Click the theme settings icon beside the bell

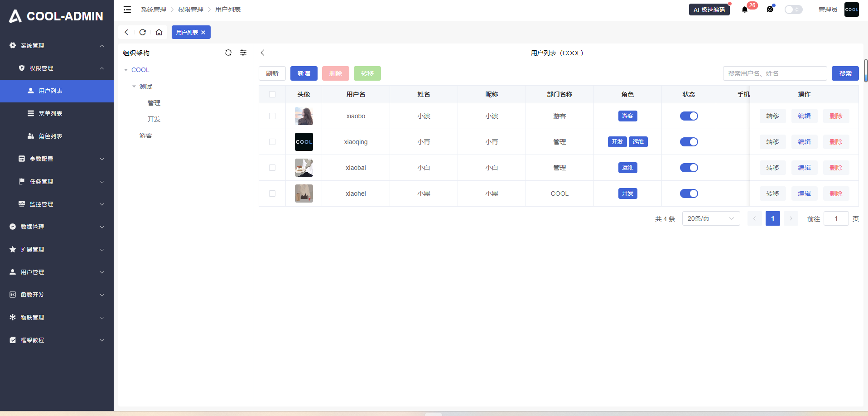point(770,9)
